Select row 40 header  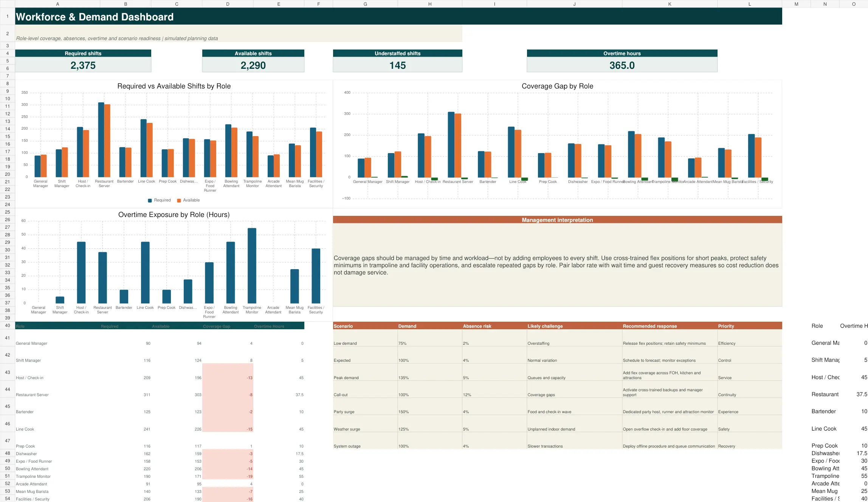click(7, 325)
